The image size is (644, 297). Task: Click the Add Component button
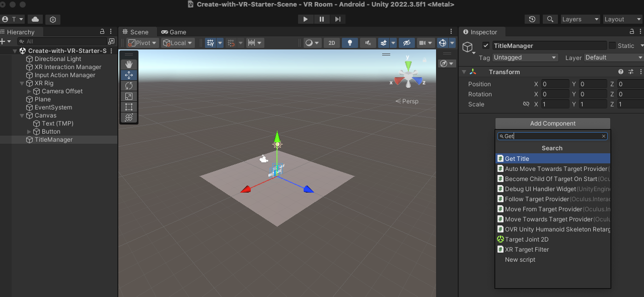click(552, 124)
